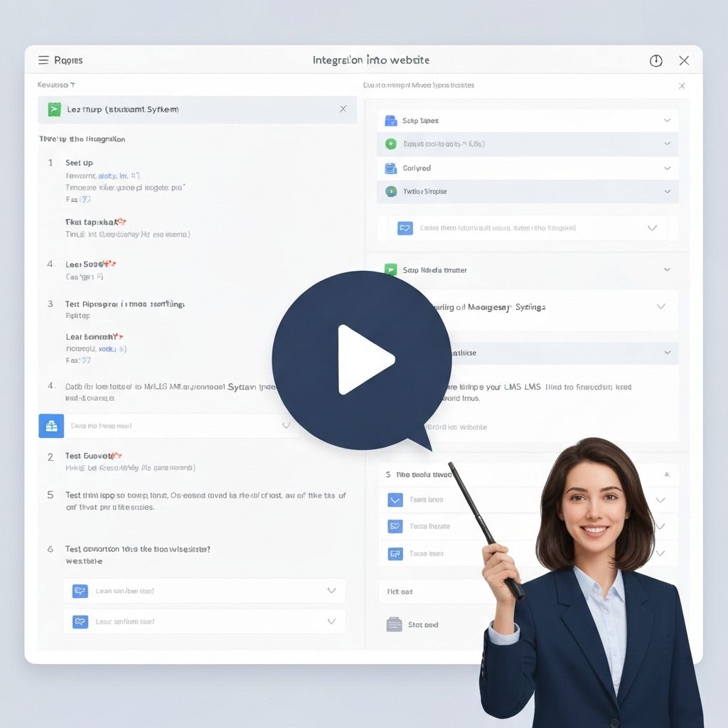Dismiss the left panel banner with X
728x728 pixels.
343,109
